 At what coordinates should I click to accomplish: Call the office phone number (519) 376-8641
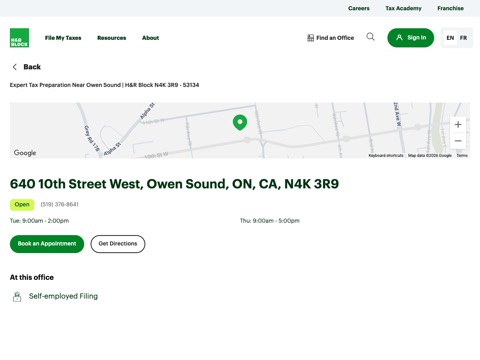pos(60,204)
